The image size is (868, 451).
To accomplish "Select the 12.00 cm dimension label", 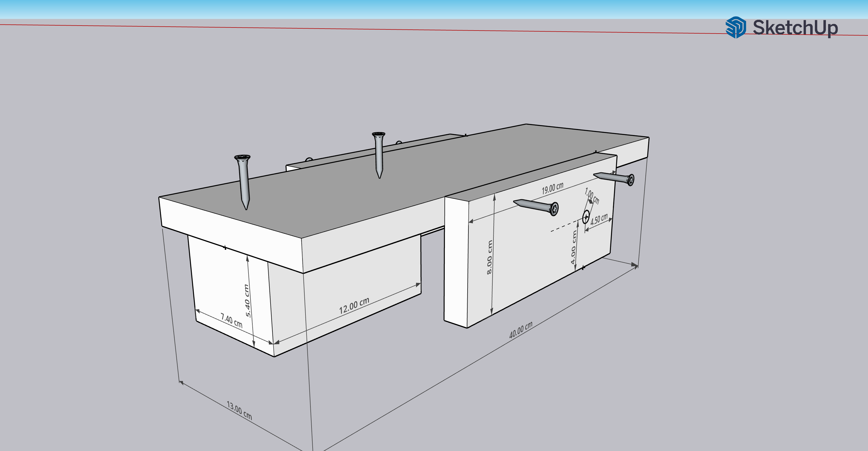I will tap(354, 306).
